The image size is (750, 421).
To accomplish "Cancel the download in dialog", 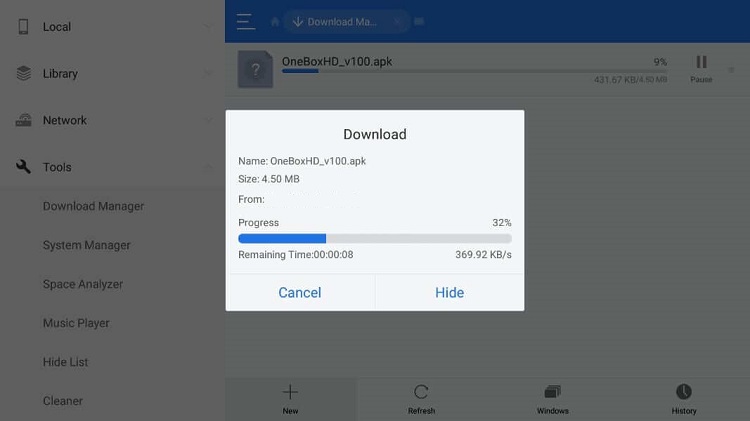I will click(300, 292).
